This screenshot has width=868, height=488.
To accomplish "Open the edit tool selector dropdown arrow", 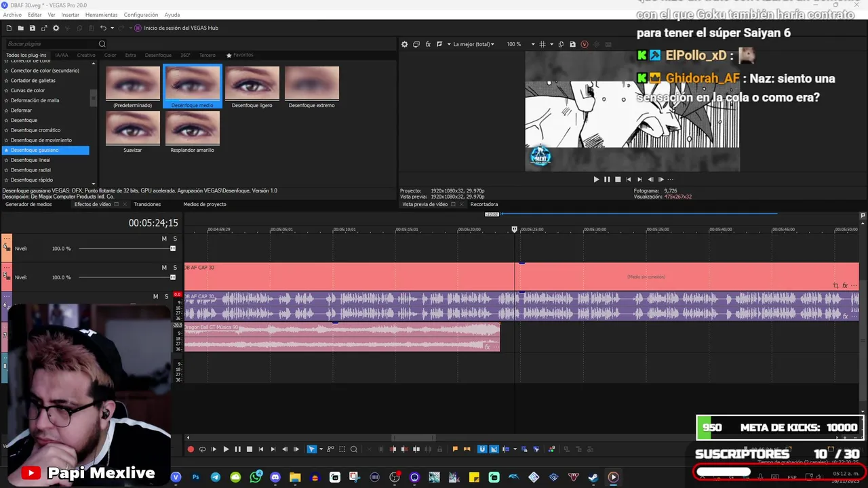I will 321,449.
